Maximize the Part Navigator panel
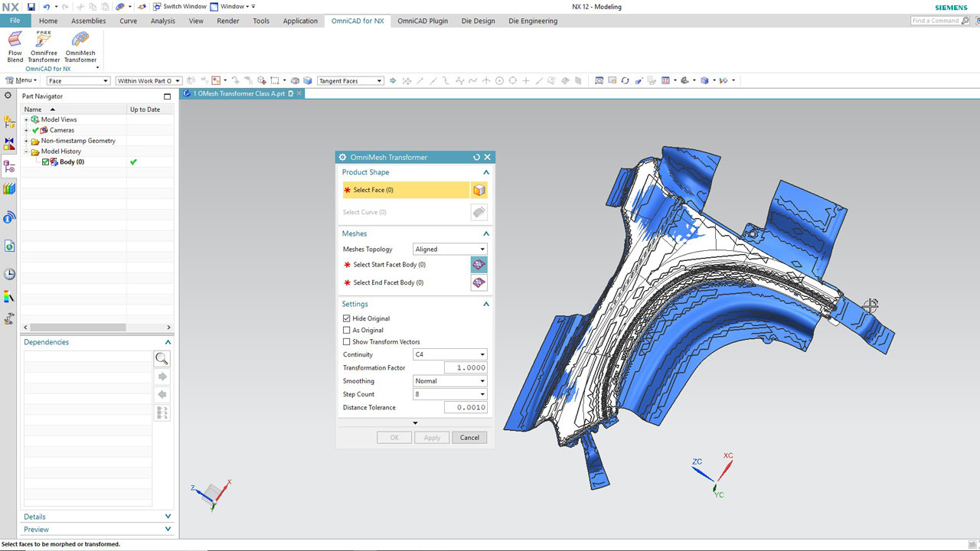980x551 pixels. pos(167,96)
